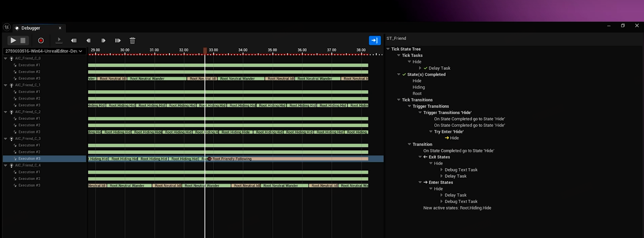This screenshot has width=644, height=238.
Task: Select the Debugger tab
Action: click(31, 28)
